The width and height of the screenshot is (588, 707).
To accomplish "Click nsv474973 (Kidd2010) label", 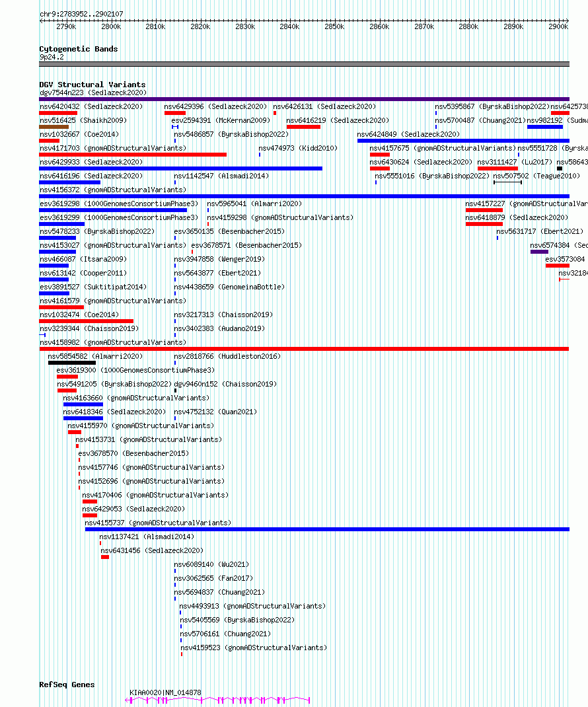I will pos(298,149).
